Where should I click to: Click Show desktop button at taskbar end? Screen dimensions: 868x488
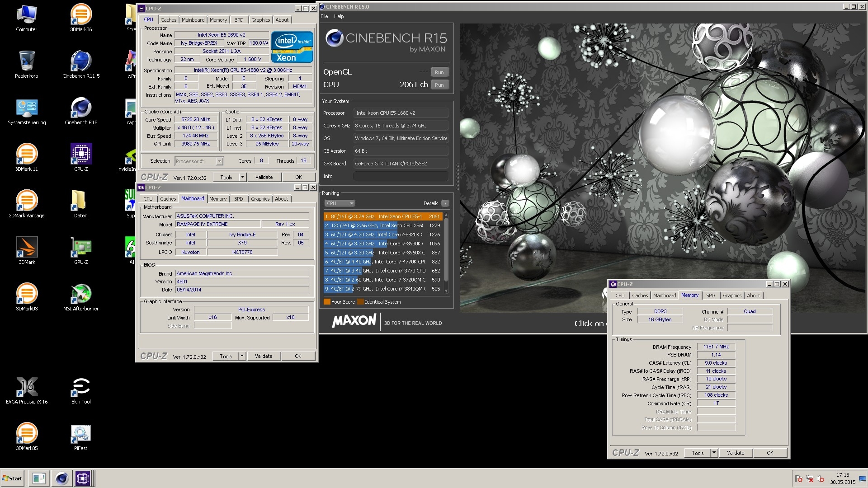click(863, 478)
